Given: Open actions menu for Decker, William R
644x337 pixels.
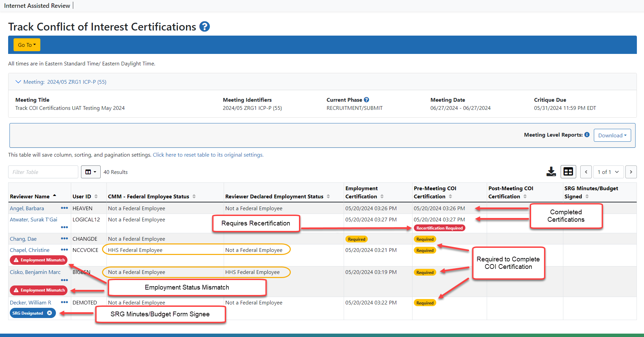Looking at the screenshot, I should [64, 302].
